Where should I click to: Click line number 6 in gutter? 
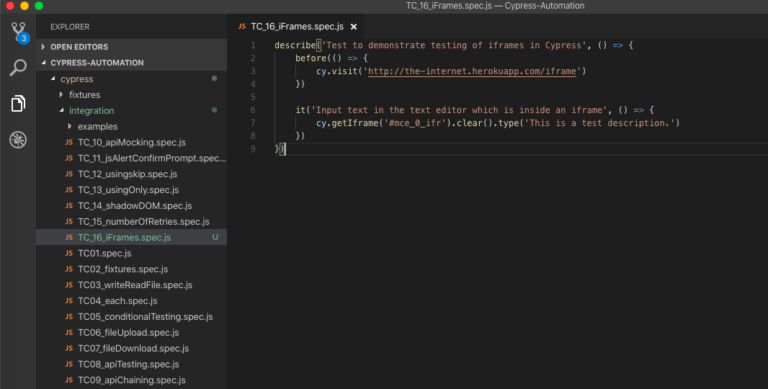[253, 110]
